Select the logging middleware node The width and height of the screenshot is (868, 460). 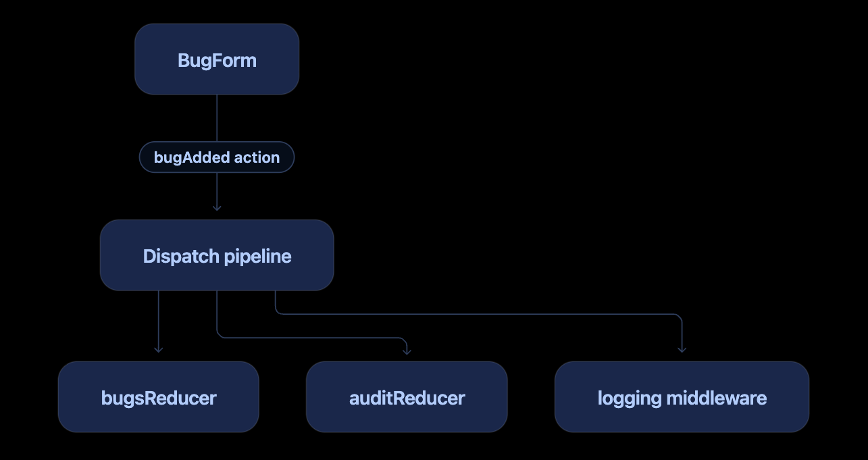(682, 397)
